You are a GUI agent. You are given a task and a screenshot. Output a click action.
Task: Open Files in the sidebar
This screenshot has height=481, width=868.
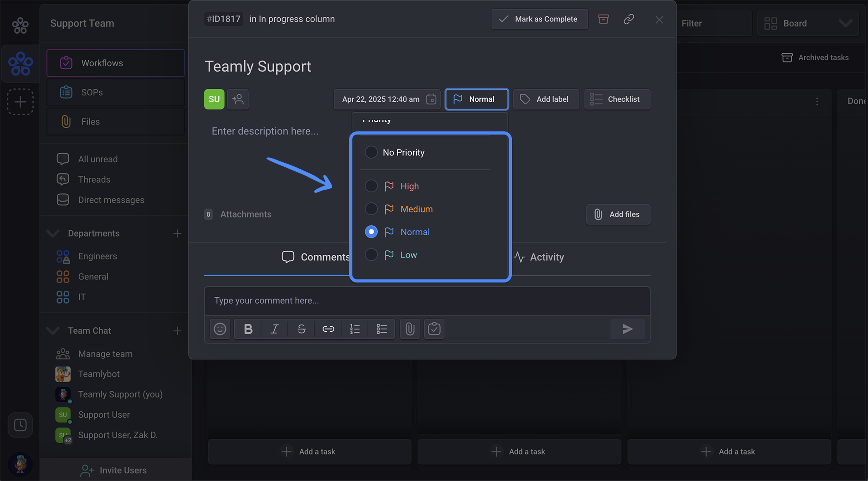pos(116,122)
